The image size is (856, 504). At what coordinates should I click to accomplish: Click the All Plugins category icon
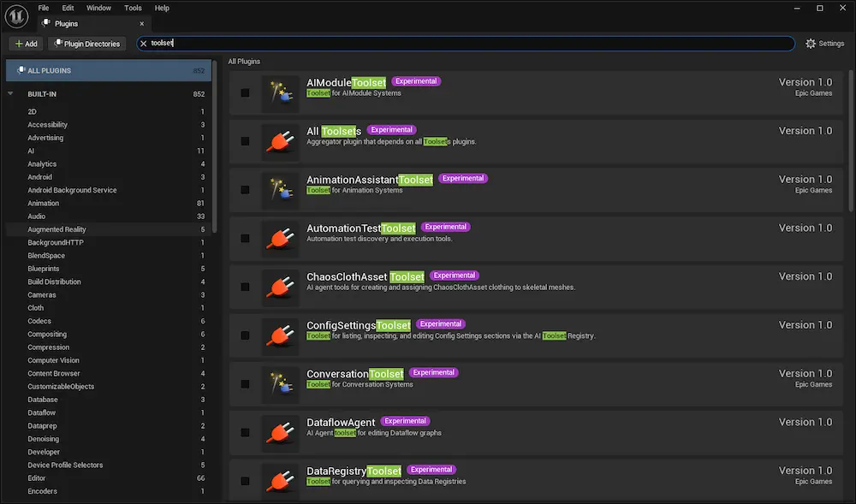click(21, 70)
